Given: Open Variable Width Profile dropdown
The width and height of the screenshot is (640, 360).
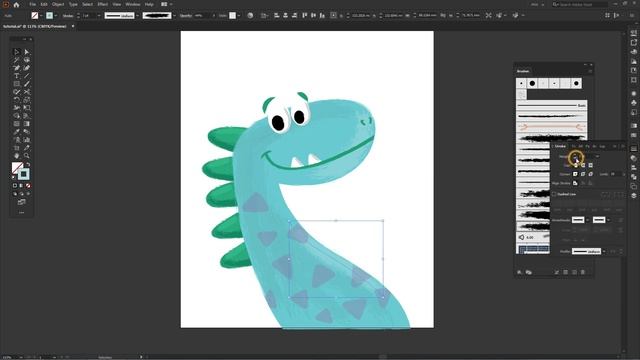Looking at the screenshot, I should pyautogui.click(x=137, y=16).
